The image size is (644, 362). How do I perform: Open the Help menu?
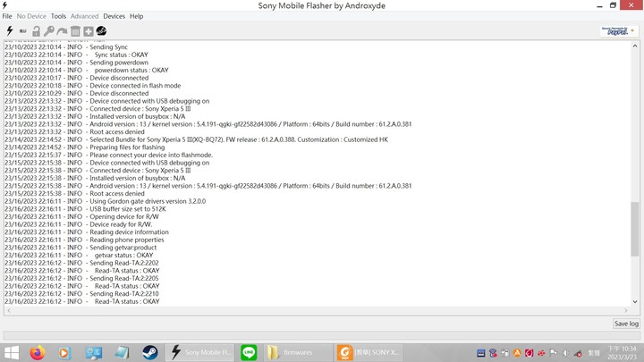(x=136, y=16)
